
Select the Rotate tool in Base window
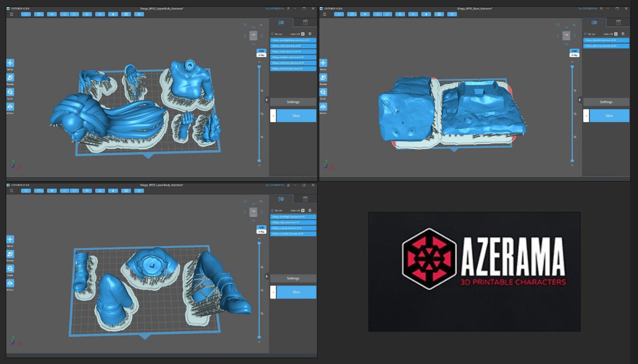pos(323,77)
